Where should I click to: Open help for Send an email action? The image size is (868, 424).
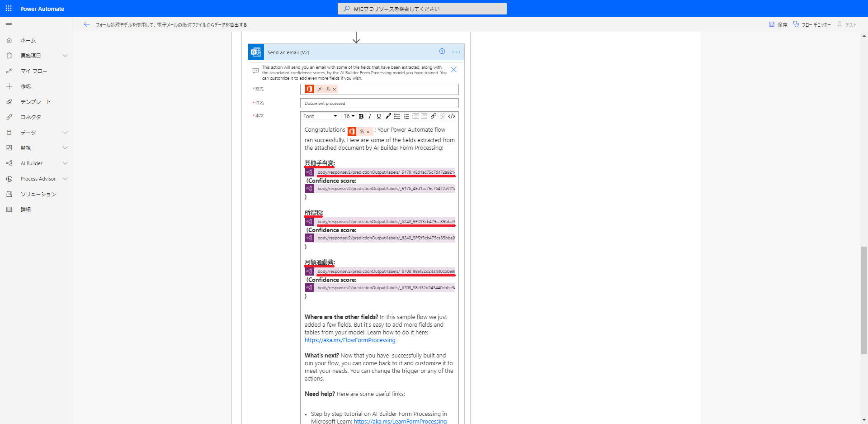click(442, 52)
